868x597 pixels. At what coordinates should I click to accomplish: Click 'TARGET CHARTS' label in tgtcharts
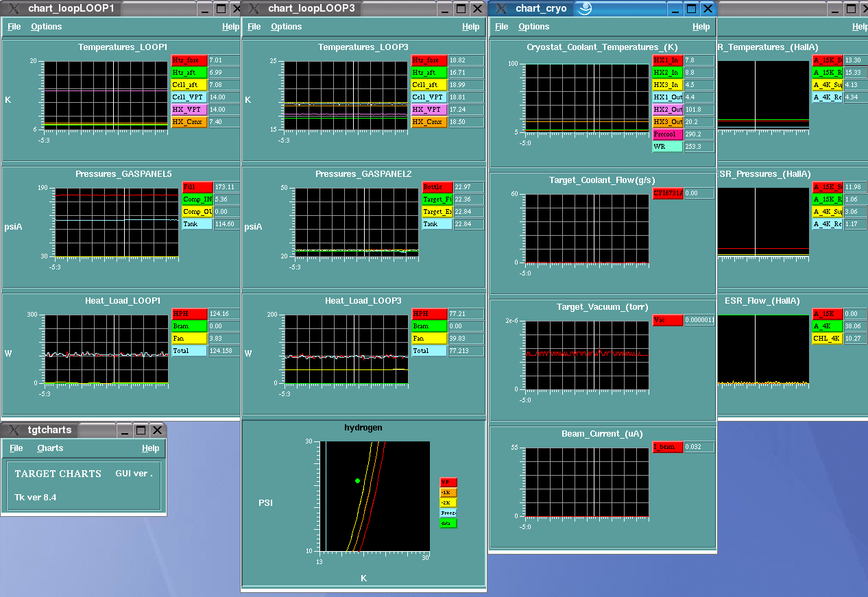58,474
